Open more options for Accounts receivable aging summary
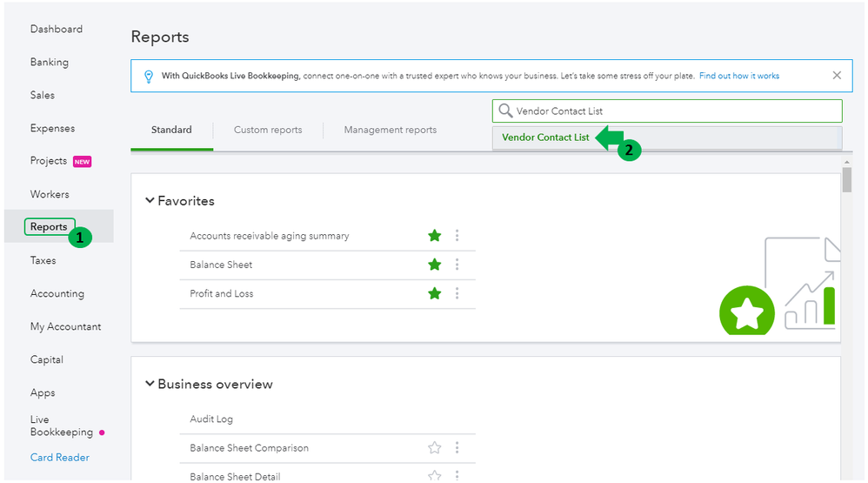The image size is (868, 483). point(457,236)
